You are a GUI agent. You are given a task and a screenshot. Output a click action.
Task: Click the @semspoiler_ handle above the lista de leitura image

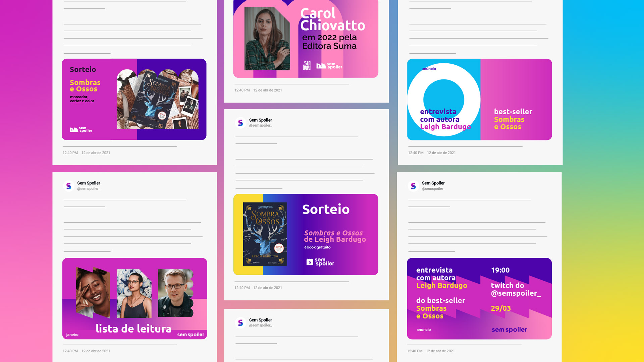(89, 189)
